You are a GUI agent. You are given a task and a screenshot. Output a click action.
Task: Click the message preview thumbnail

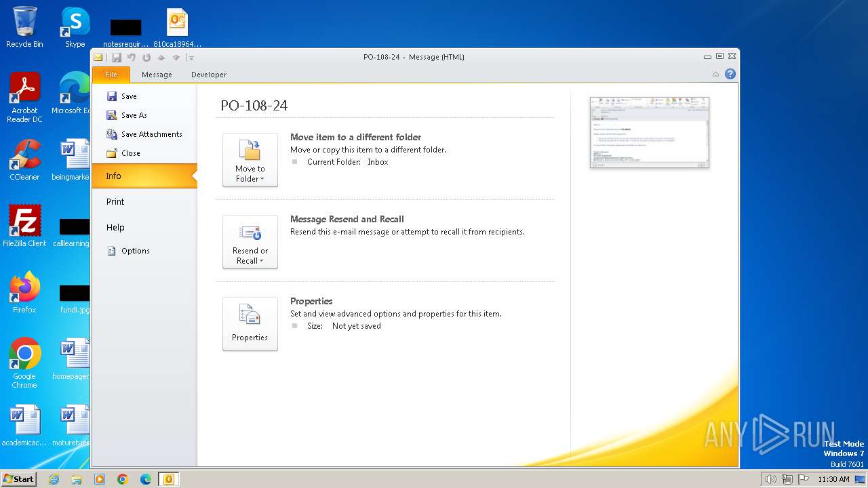pyautogui.click(x=650, y=132)
